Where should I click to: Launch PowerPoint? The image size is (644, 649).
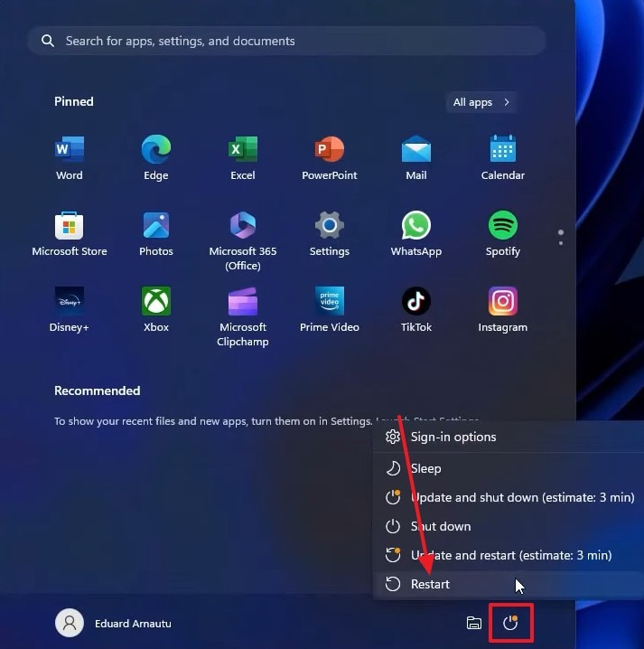click(330, 157)
